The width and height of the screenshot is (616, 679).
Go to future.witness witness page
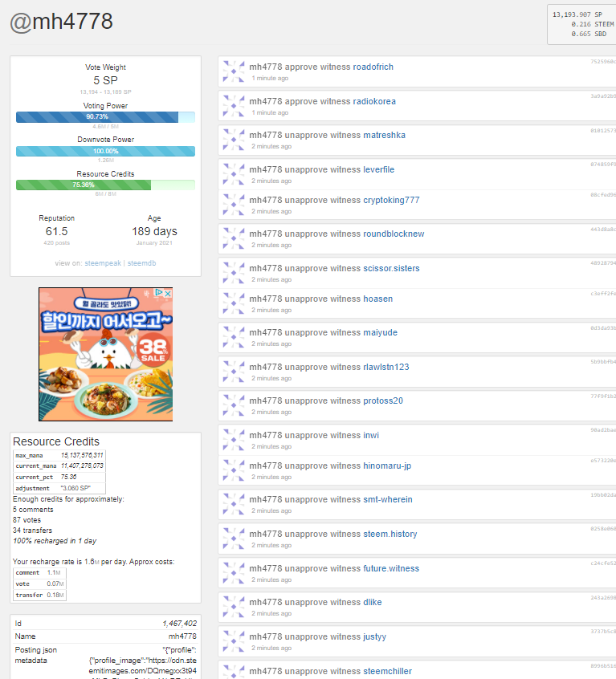[391, 568]
